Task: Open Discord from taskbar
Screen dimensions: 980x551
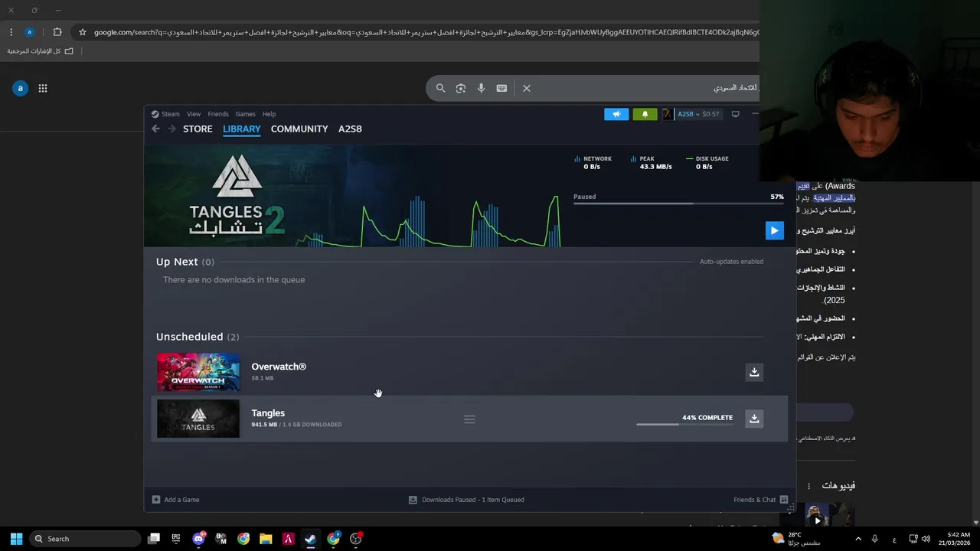Action: coord(199,539)
